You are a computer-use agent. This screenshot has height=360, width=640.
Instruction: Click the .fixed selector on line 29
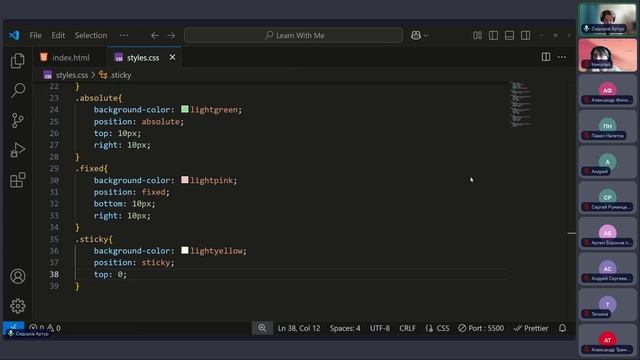pos(91,169)
